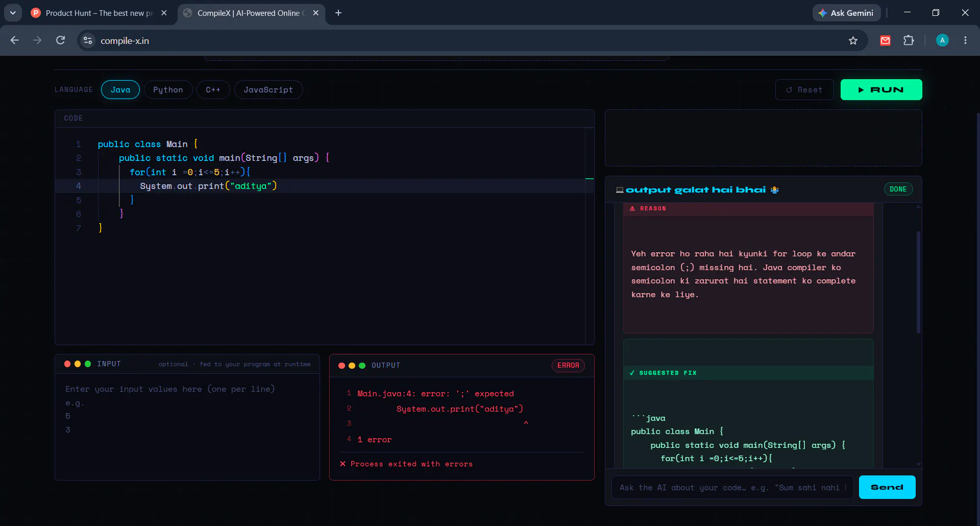
Task: Click the red dot on INPUT panel
Action: (67, 364)
